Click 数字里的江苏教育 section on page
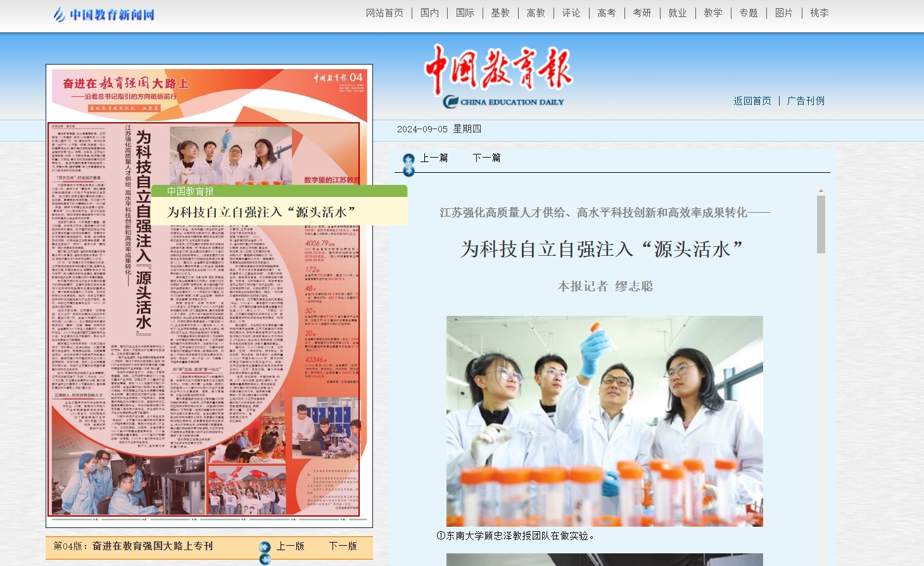 point(331,180)
